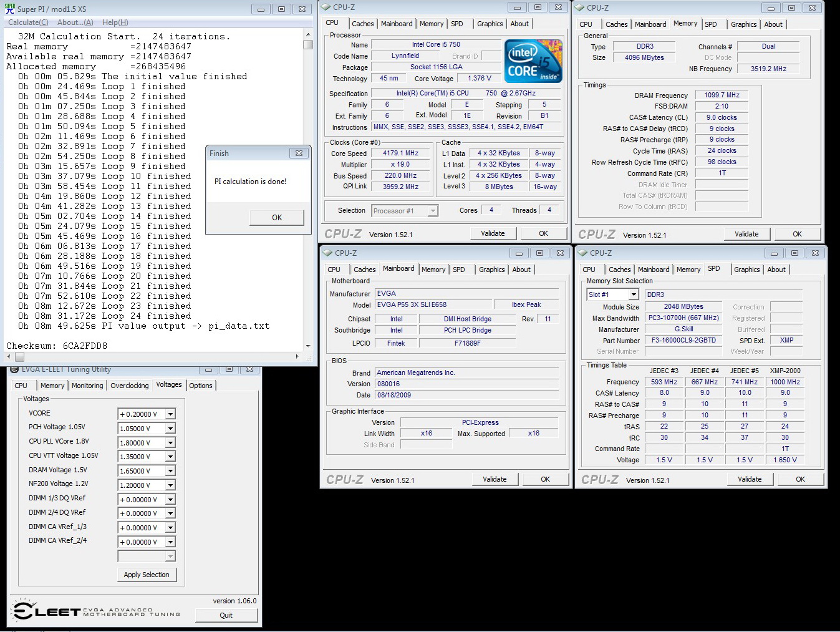Click the 3519.2 MHz NB Frequency value
This screenshot has height=632, width=840.
768,69
